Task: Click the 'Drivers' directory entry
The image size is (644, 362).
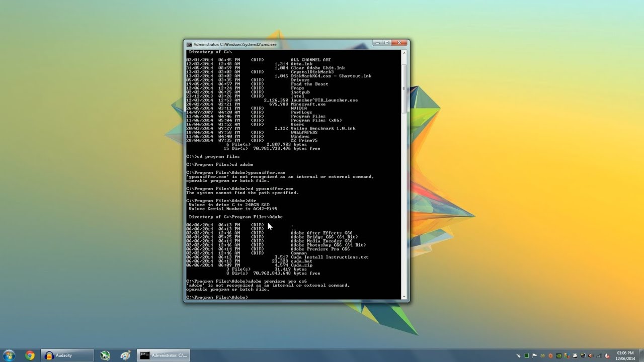Action: (300, 80)
